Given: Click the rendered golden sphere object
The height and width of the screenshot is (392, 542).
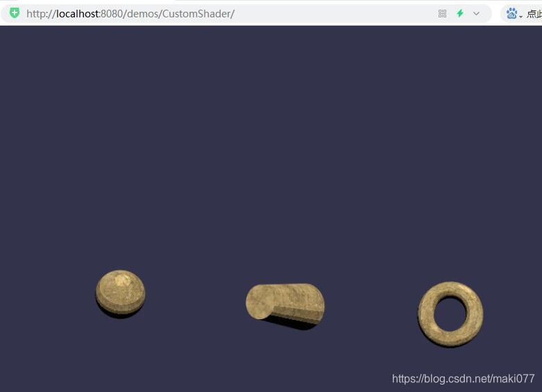Looking at the screenshot, I should pos(120,293).
